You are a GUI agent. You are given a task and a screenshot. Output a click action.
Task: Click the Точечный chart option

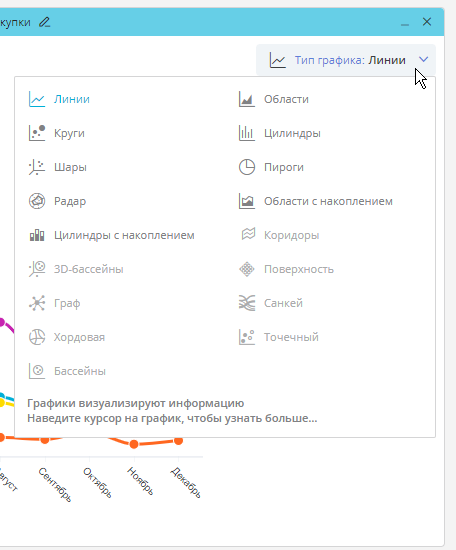[279, 337]
